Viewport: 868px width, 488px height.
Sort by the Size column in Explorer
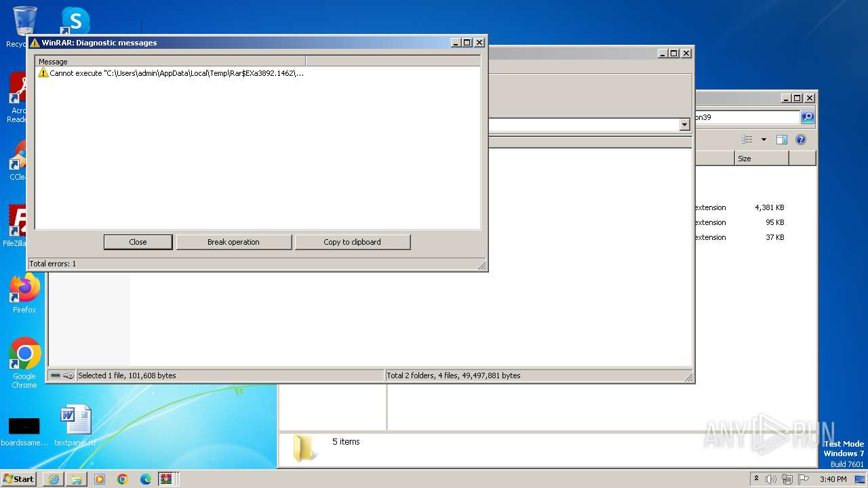pos(762,159)
